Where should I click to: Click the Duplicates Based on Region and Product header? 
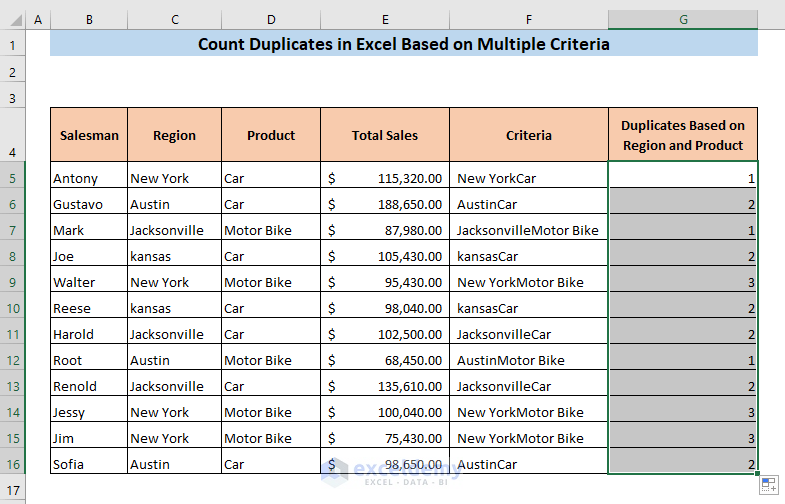683,135
